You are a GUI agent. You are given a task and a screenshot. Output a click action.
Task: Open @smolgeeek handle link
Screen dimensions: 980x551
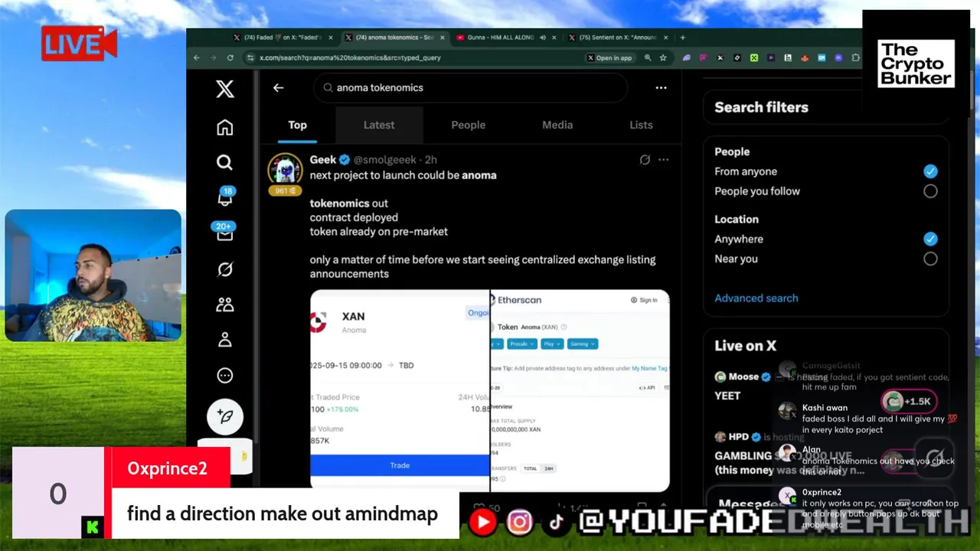coord(384,159)
